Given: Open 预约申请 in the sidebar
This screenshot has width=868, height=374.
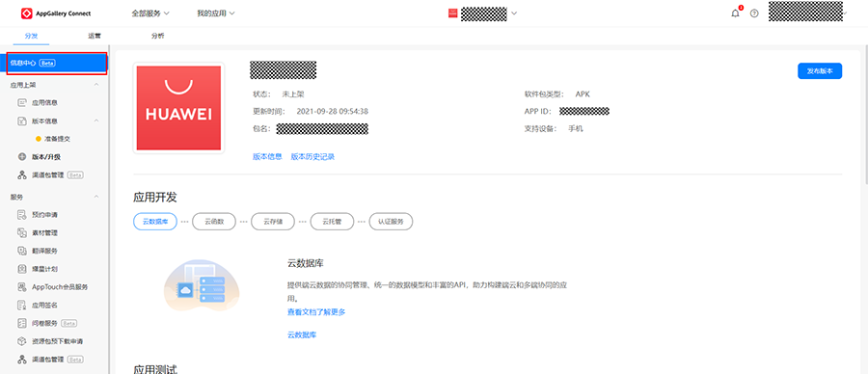Looking at the screenshot, I should pyautogui.click(x=44, y=214).
